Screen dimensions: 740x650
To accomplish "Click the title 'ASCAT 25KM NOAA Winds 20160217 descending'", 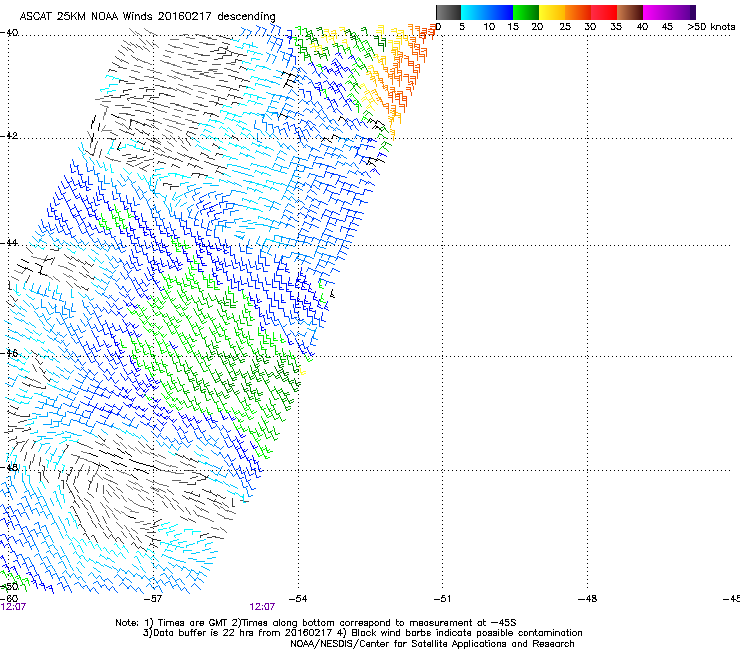I will [x=147, y=16].
